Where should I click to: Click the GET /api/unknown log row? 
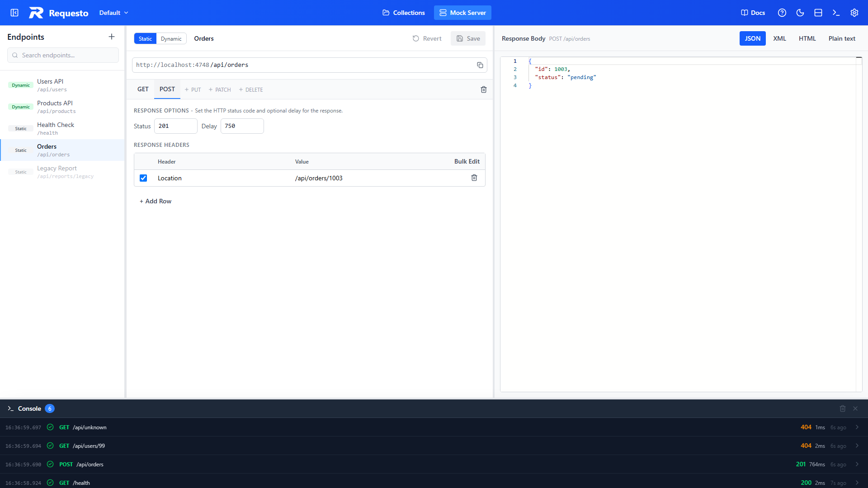click(x=434, y=427)
